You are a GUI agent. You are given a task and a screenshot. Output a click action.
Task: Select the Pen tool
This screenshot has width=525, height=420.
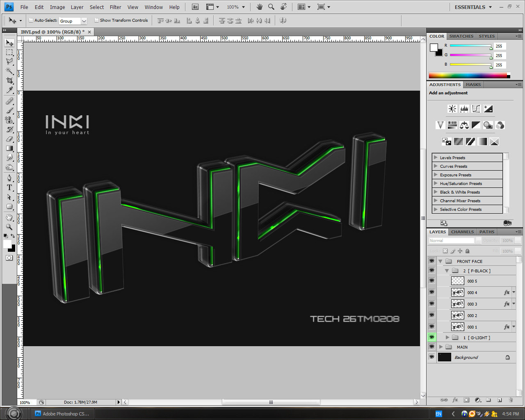click(9, 178)
